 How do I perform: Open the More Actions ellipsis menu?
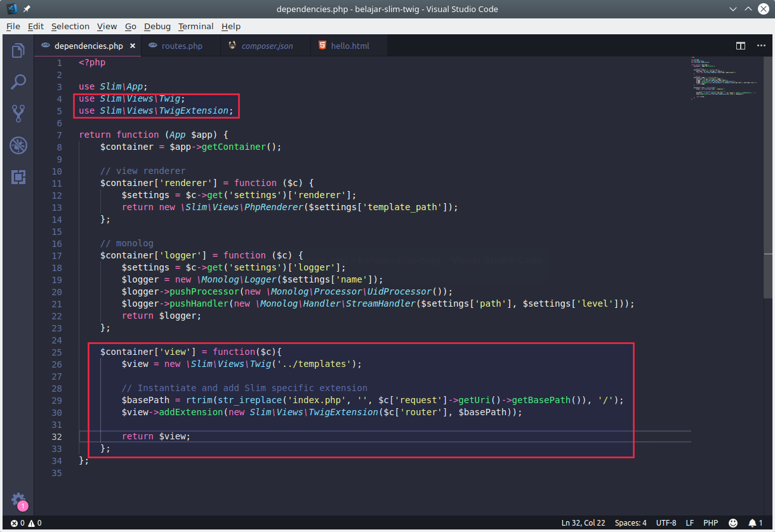(758, 46)
